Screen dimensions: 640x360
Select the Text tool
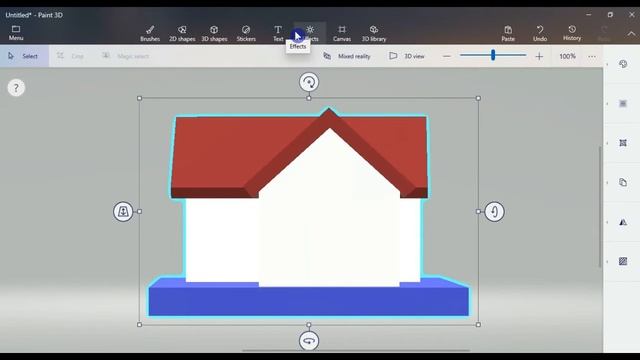click(x=278, y=33)
